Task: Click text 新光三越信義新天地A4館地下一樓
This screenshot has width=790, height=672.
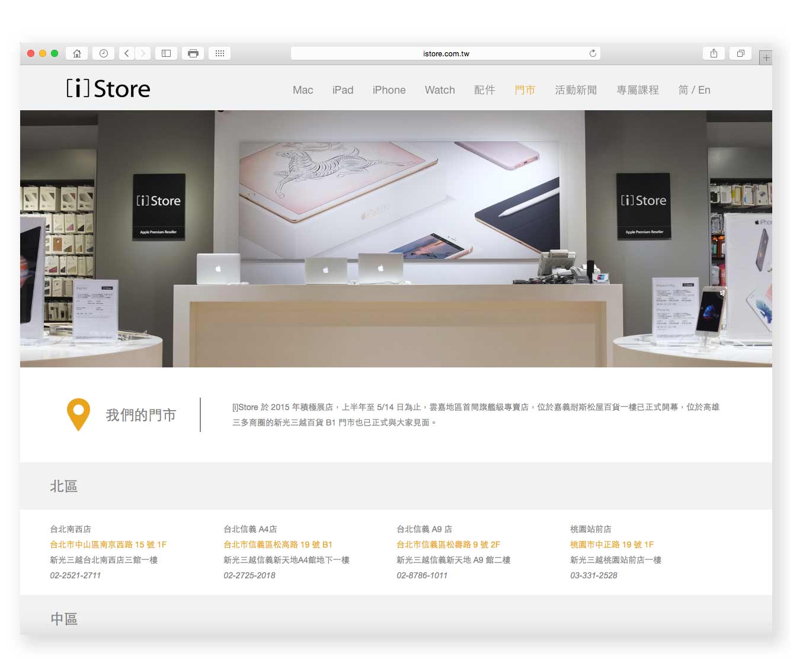Action: (x=286, y=559)
